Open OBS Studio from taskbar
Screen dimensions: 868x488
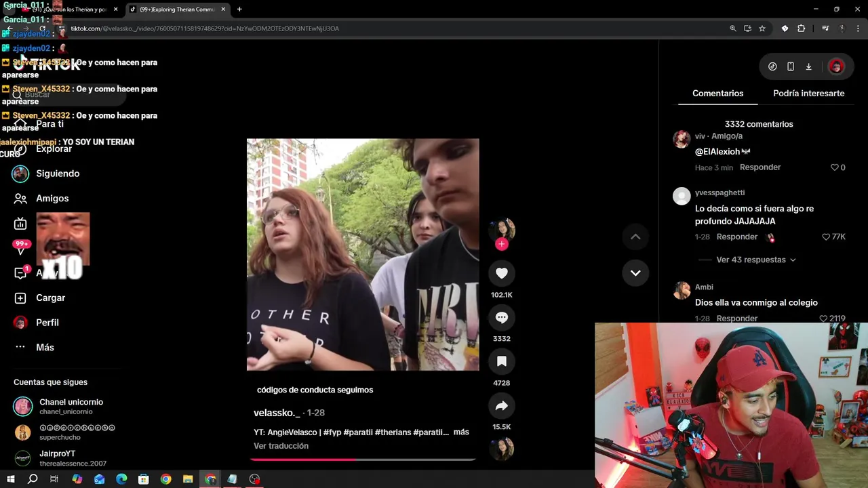pyautogui.click(x=254, y=479)
